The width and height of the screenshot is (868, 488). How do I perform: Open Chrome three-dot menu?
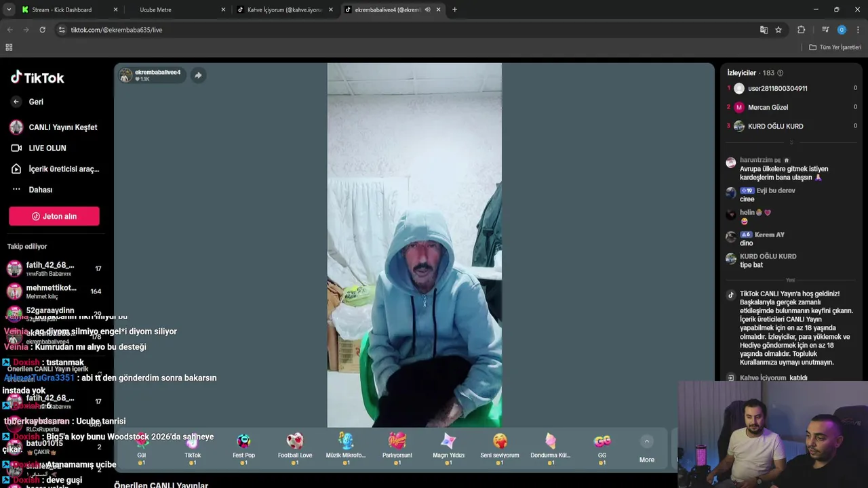pyautogui.click(x=858, y=30)
